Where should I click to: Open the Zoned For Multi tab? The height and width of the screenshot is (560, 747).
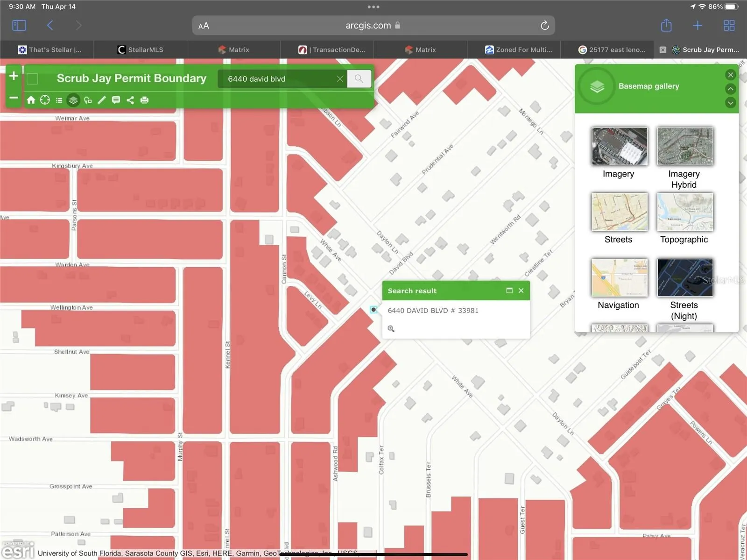[518, 50]
